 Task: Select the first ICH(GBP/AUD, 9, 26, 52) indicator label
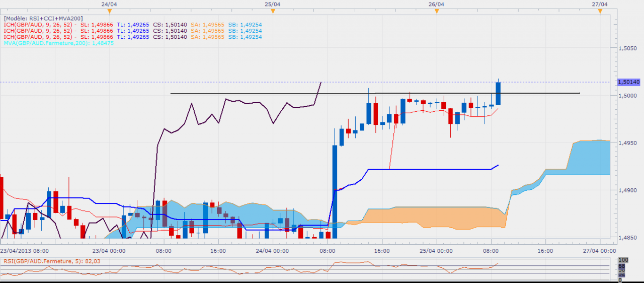[40, 24]
